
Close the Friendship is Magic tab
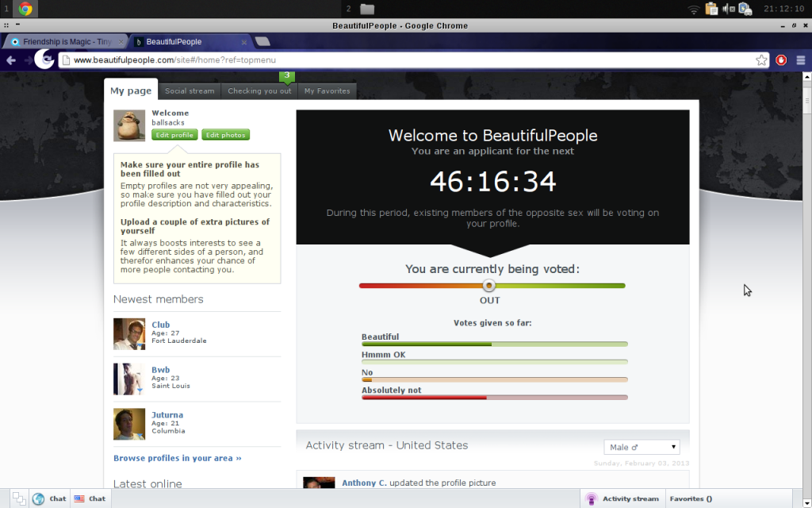click(x=121, y=42)
